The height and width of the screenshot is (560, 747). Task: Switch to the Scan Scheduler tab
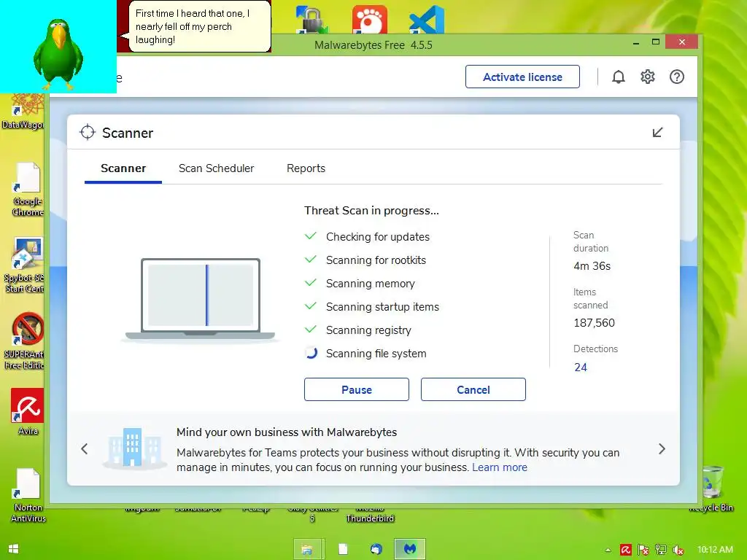pyautogui.click(x=216, y=168)
